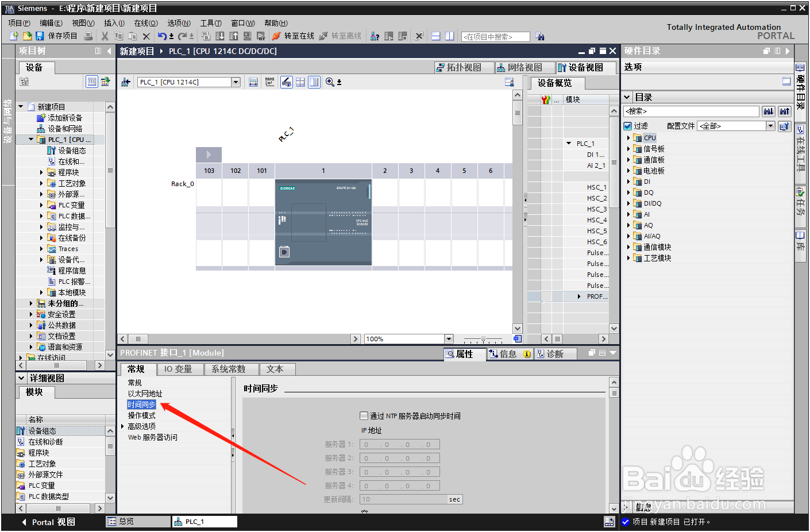The image size is (810, 532).
Task: Click the project search input field
Action: [495, 37]
